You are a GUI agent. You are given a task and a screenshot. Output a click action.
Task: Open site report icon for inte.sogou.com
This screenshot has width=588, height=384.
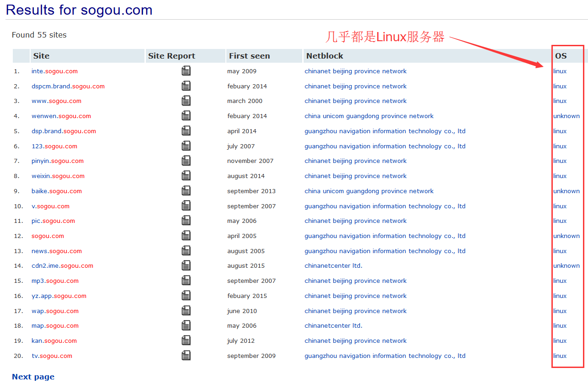186,71
